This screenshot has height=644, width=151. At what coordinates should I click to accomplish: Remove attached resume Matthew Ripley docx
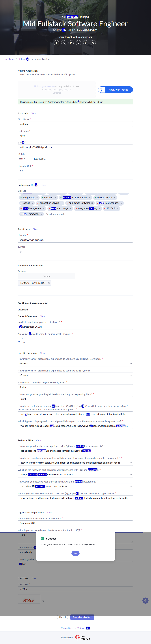(49, 283)
